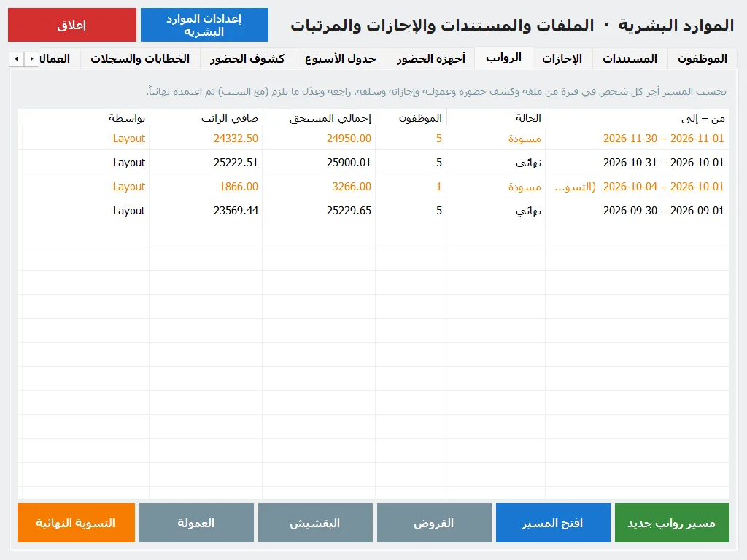747x560 pixels.
Task: Click بواسطة column header
Action: [x=86, y=118]
